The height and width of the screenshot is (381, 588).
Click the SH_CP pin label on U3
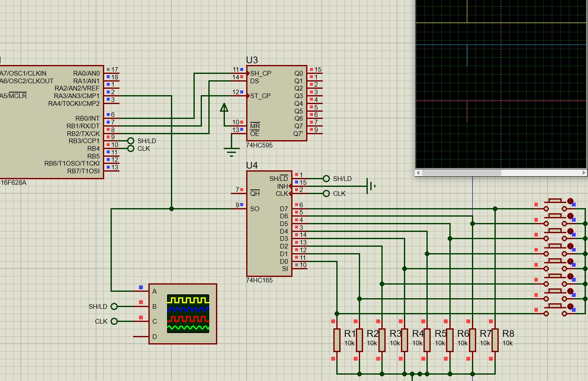[261, 73]
